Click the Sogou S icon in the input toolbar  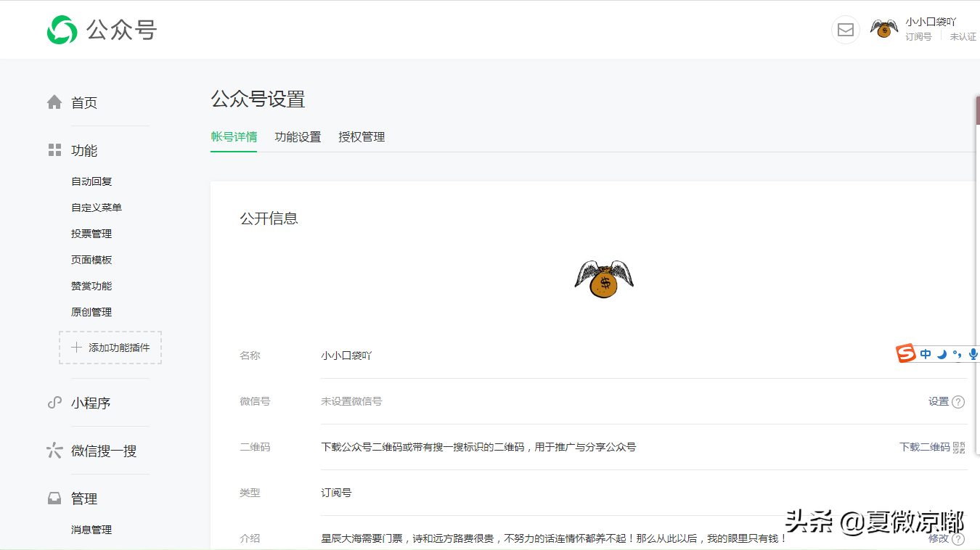tap(905, 354)
